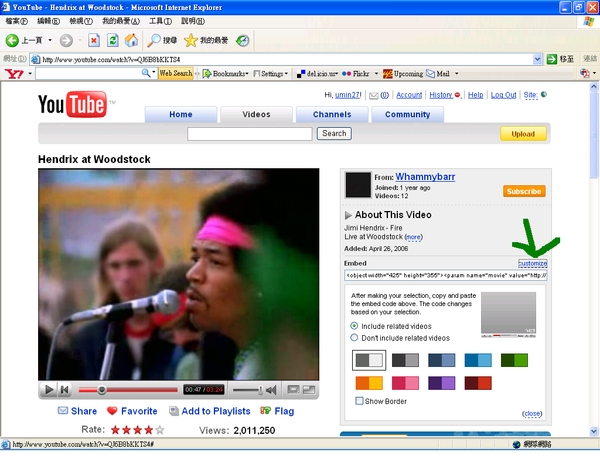Click the YouTube Search button
This screenshot has height=469, width=600.
334,134
